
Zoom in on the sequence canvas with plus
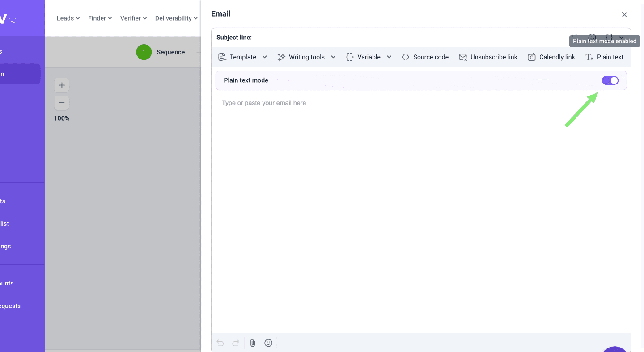point(62,85)
